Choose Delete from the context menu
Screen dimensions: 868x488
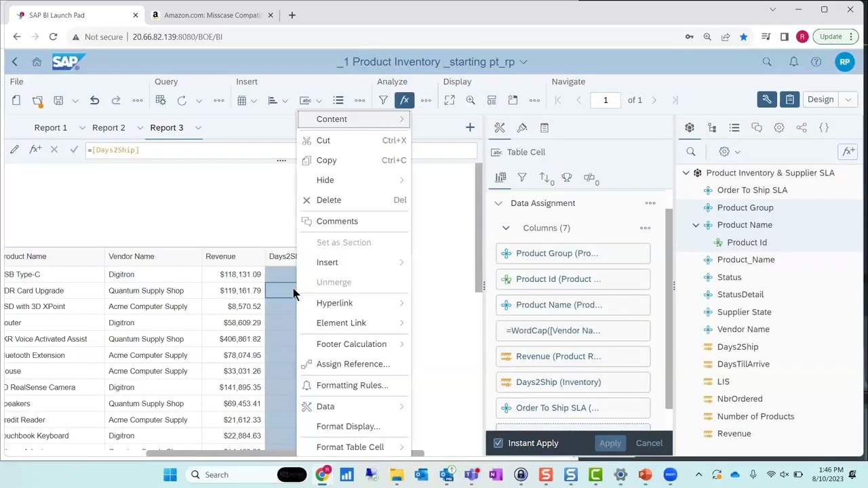(353, 200)
